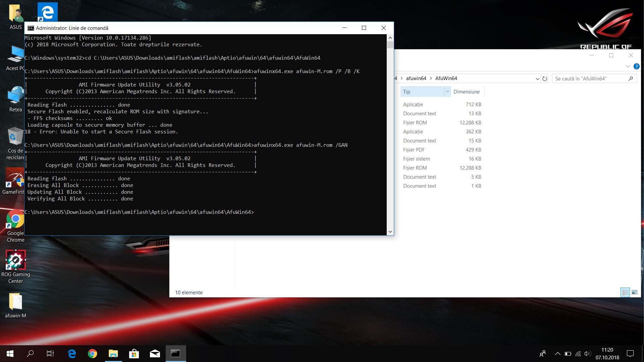
Task: Open the volume control in tray
Action: [x=587, y=354]
